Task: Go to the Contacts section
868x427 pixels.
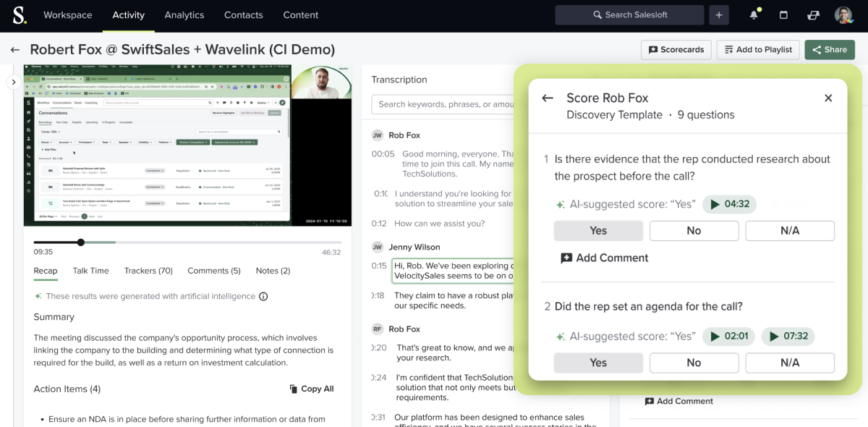Action: point(243,14)
